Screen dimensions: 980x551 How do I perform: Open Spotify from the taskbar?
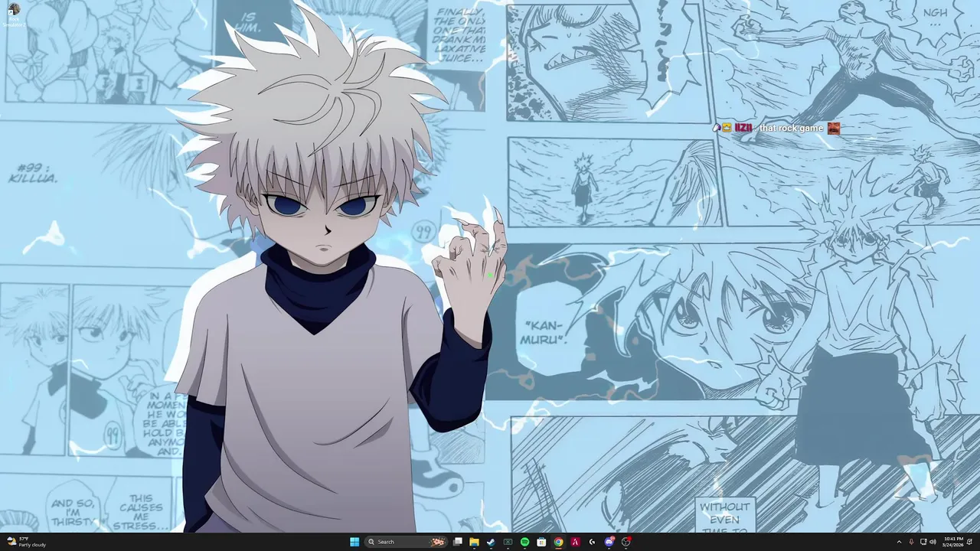coord(524,542)
